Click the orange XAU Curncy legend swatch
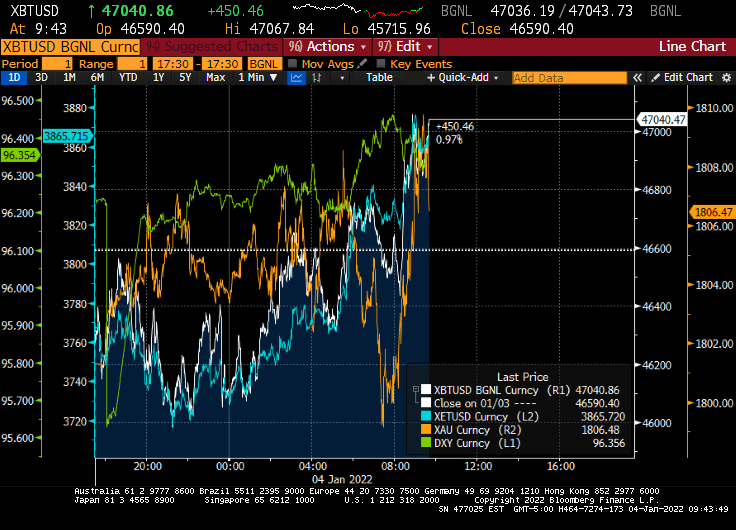 pyautogui.click(x=427, y=428)
